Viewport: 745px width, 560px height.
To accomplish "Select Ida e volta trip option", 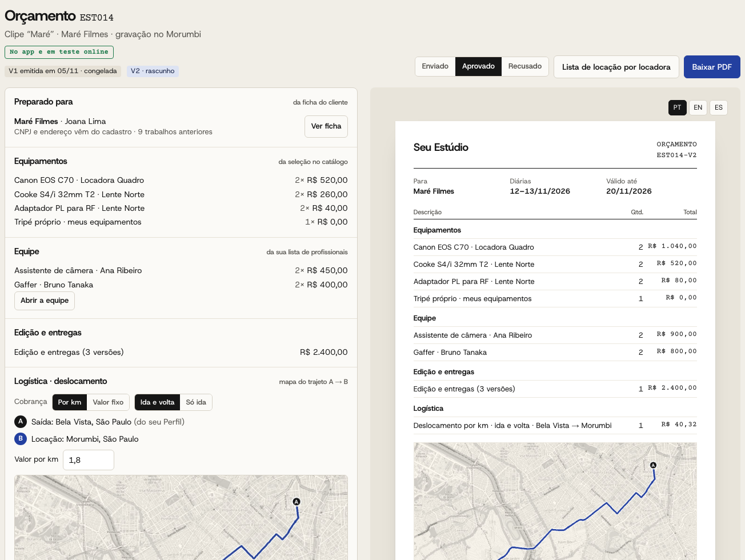I will click(x=157, y=402).
